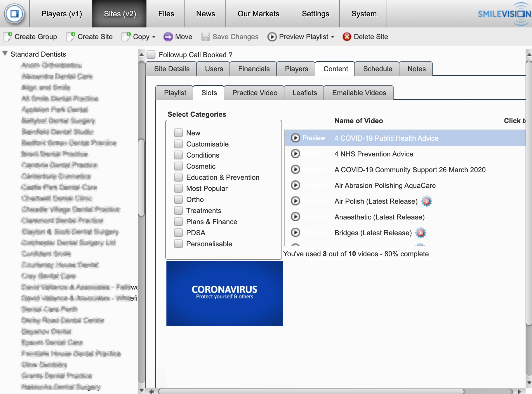Viewport: 532px width, 394px height.
Task: Check the New category
Action: (178, 133)
